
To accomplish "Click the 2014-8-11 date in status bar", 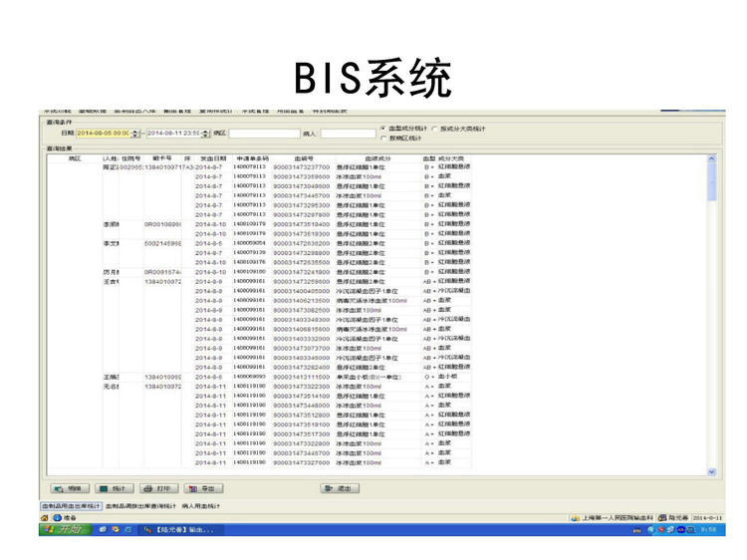I will pyautogui.click(x=707, y=517).
